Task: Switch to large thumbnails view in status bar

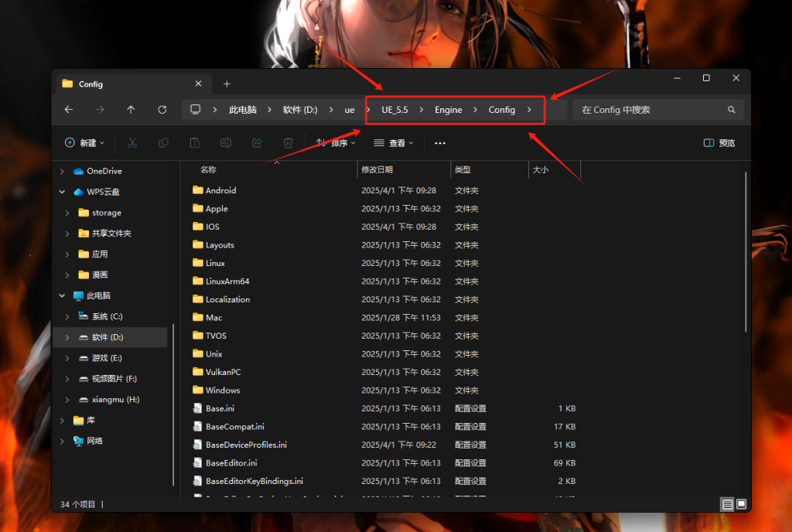Action: [741, 504]
